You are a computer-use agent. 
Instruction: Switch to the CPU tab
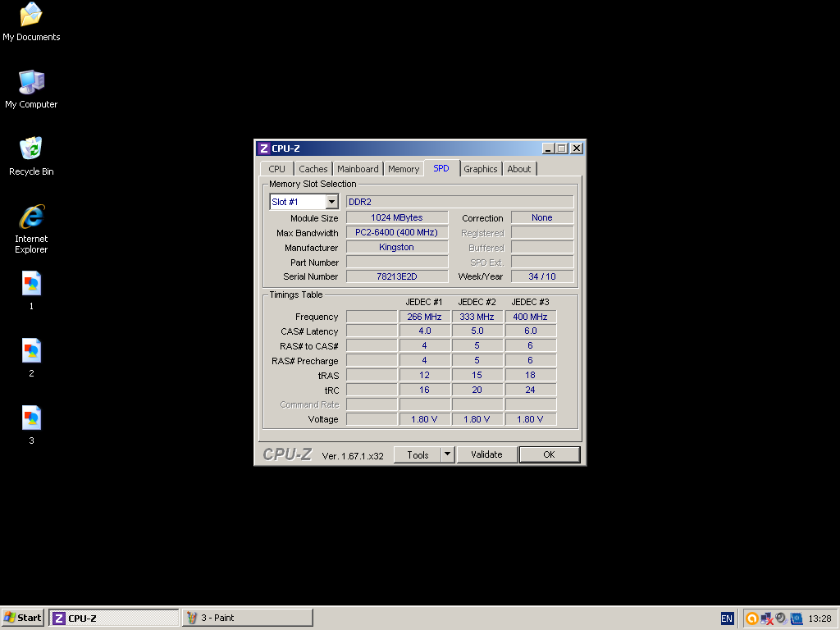[x=277, y=169]
